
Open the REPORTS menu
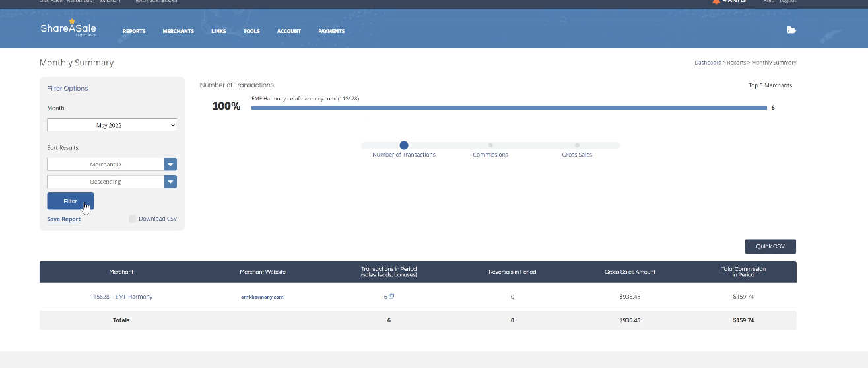(134, 31)
